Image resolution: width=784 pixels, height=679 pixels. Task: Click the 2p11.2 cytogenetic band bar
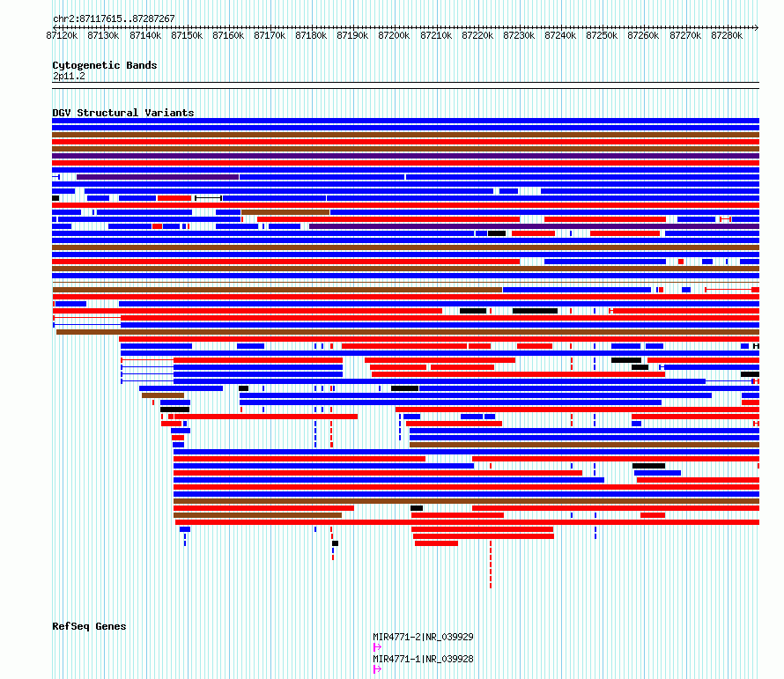405,85
